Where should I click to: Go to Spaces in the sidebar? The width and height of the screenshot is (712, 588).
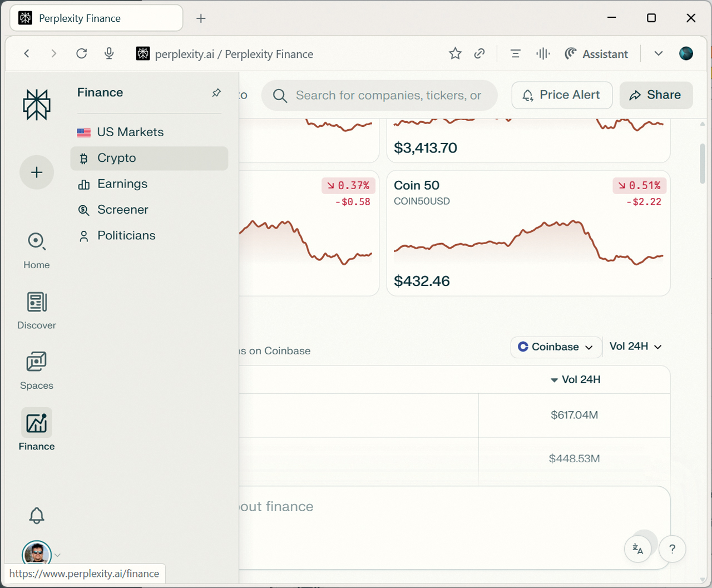pyautogui.click(x=37, y=370)
